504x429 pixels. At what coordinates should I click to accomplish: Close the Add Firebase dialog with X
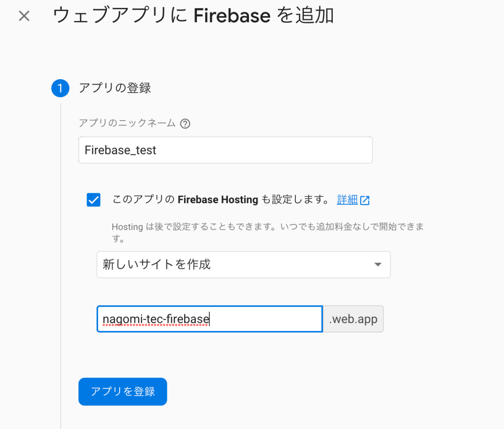point(24,16)
